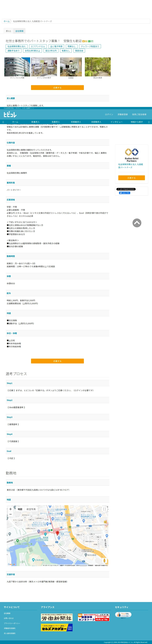Click the 労働新聞社 alliance banner
Image resolution: width=152 pixels, height=644 pixels.
pyautogui.click(x=57, y=617)
